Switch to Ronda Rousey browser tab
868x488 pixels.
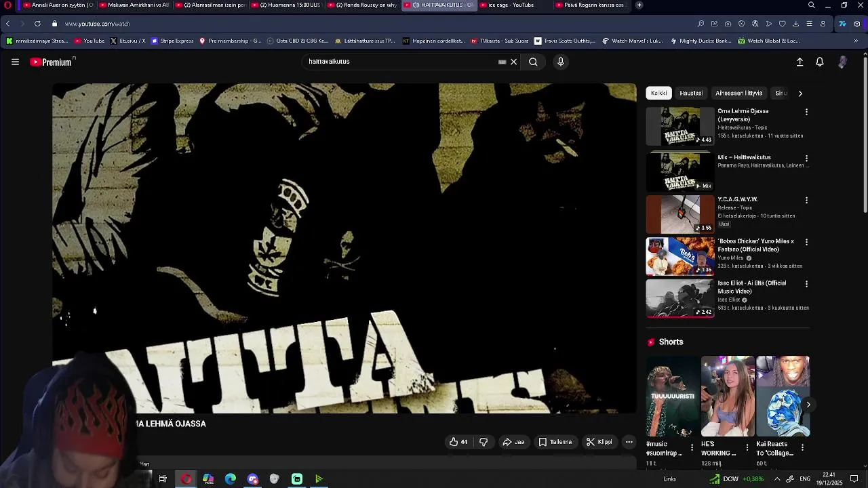click(x=361, y=5)
